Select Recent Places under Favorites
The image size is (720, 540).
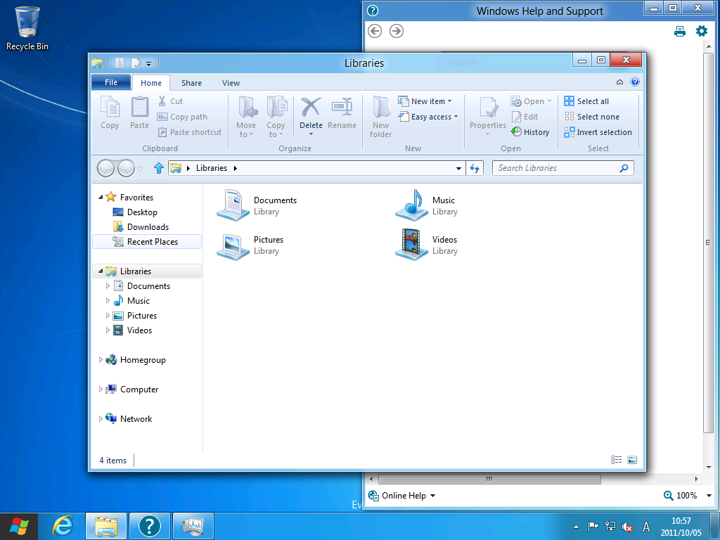tap(147, 242)
